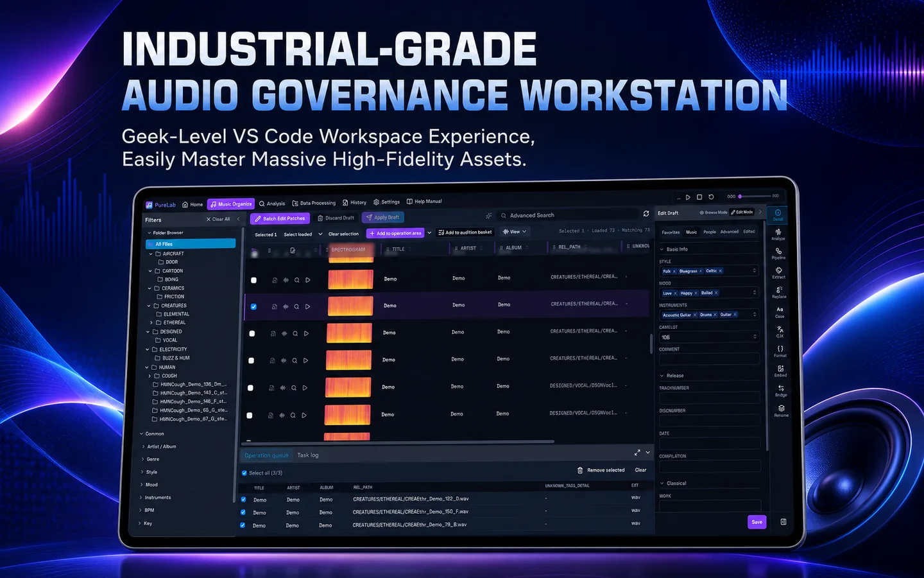Screen dimensions: 924x578
Task: Click the panel layout icon beside Save
Action: click(x=783, y=522)
